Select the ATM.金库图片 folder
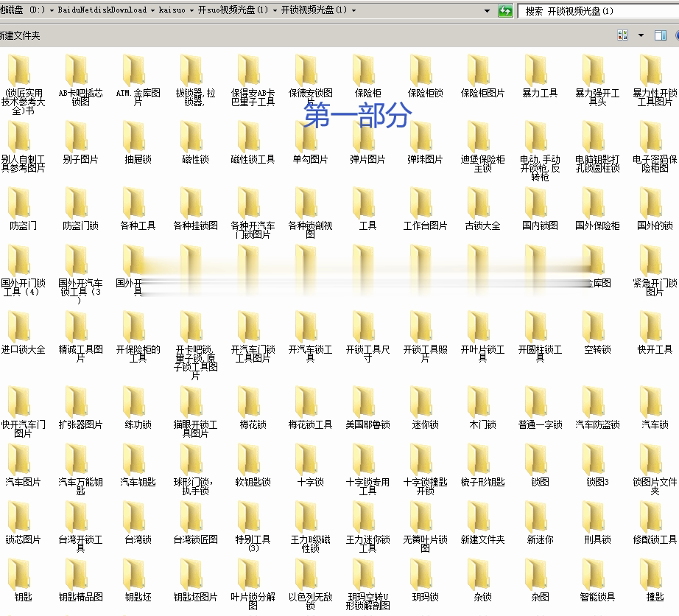This screenshot has height=616, width=679. [x=138, y=80]
